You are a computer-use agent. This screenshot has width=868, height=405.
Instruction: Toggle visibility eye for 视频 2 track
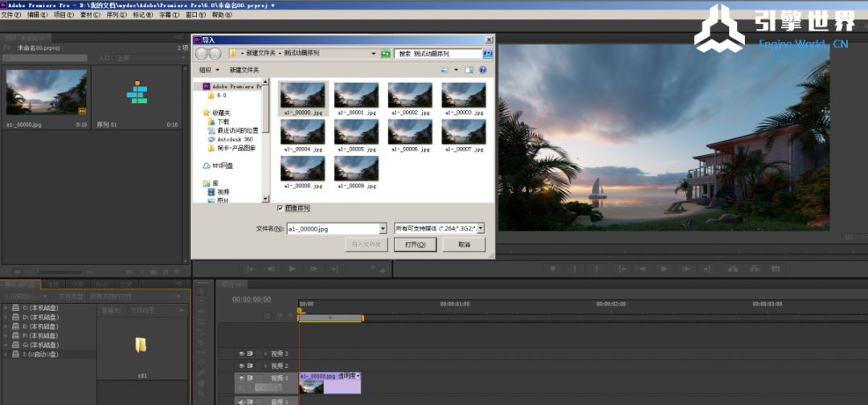(x=241, y=366)
